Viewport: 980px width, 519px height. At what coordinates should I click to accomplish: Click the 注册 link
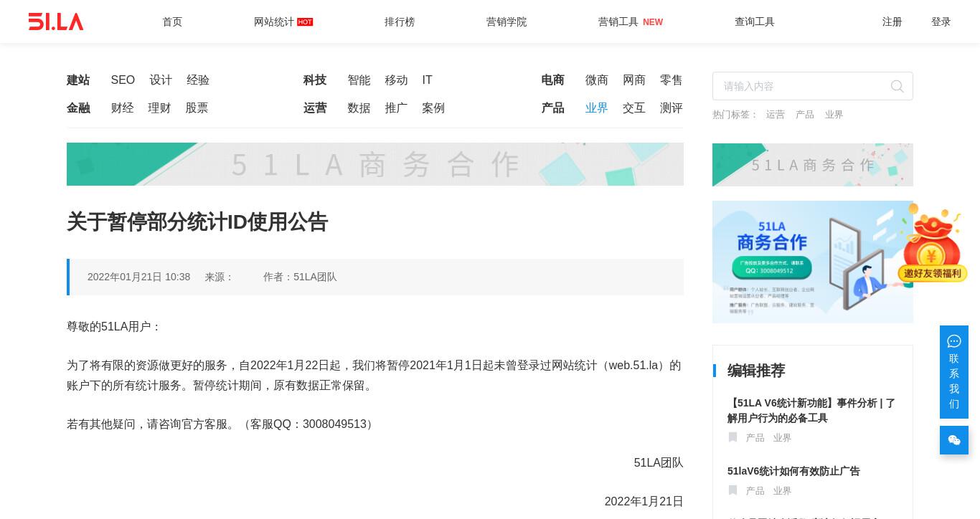coord(892,22)
